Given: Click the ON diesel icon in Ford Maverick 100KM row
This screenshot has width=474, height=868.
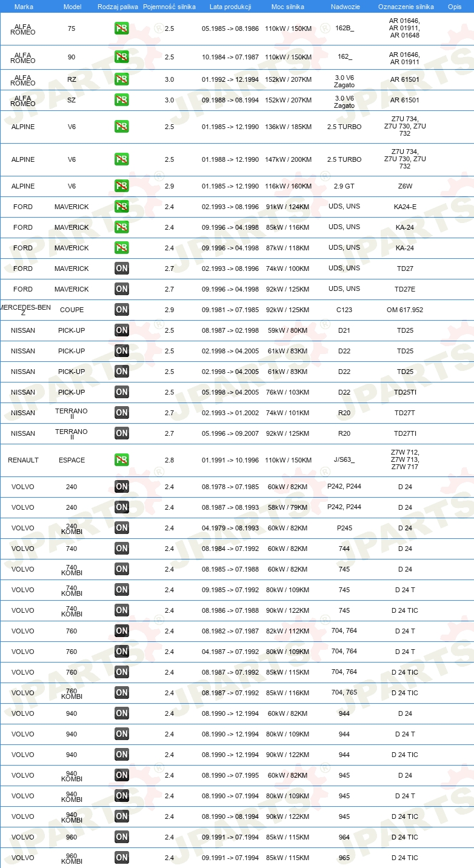Looking at the screenshot, I should pyautogui.click(x=121, y=269).
